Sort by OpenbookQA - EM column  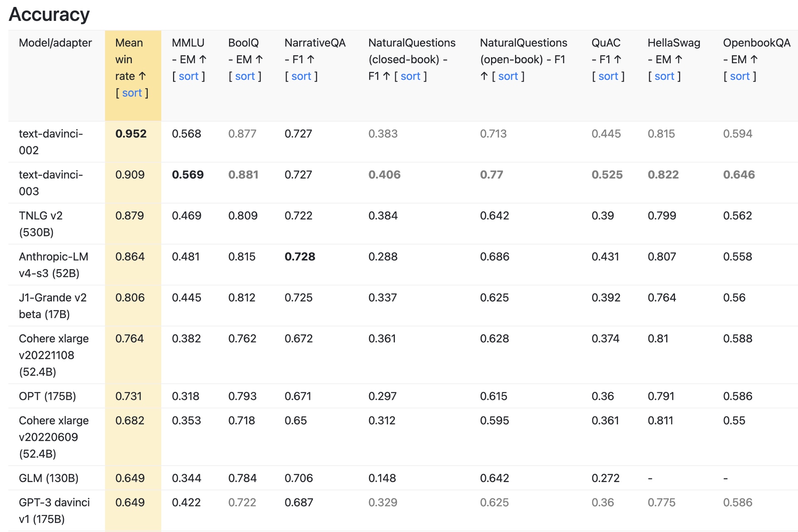pyautogui.click(x=740, y=76)
